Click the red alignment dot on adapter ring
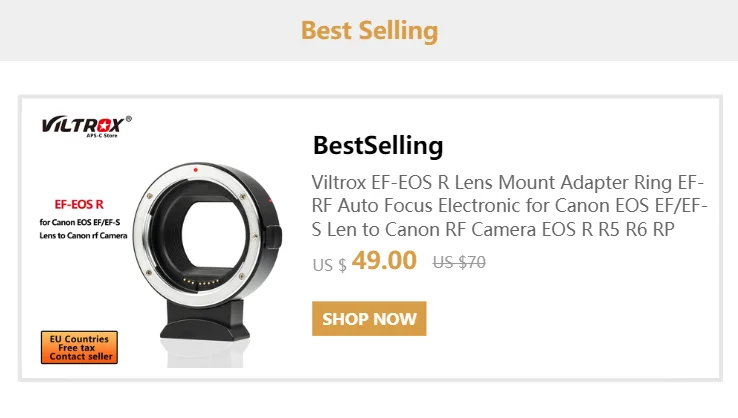The height and width of the screenshot is (418, 738). click(x=196, y=171)
